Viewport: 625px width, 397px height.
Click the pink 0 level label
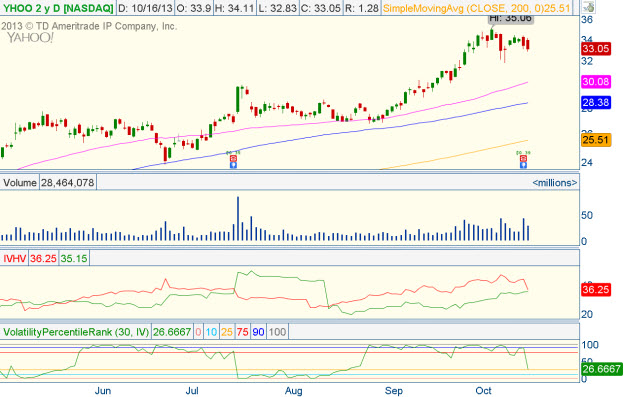pos(198,332)
